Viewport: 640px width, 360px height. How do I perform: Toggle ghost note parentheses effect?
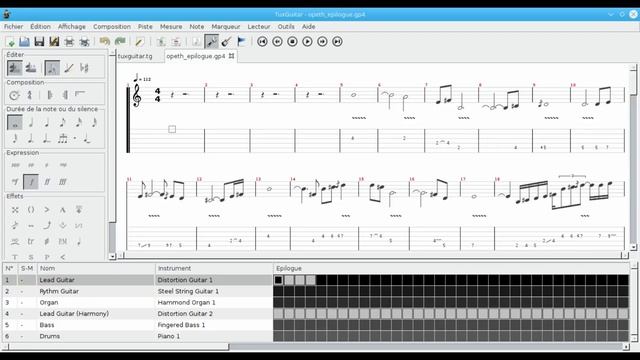tap(31, 209)
